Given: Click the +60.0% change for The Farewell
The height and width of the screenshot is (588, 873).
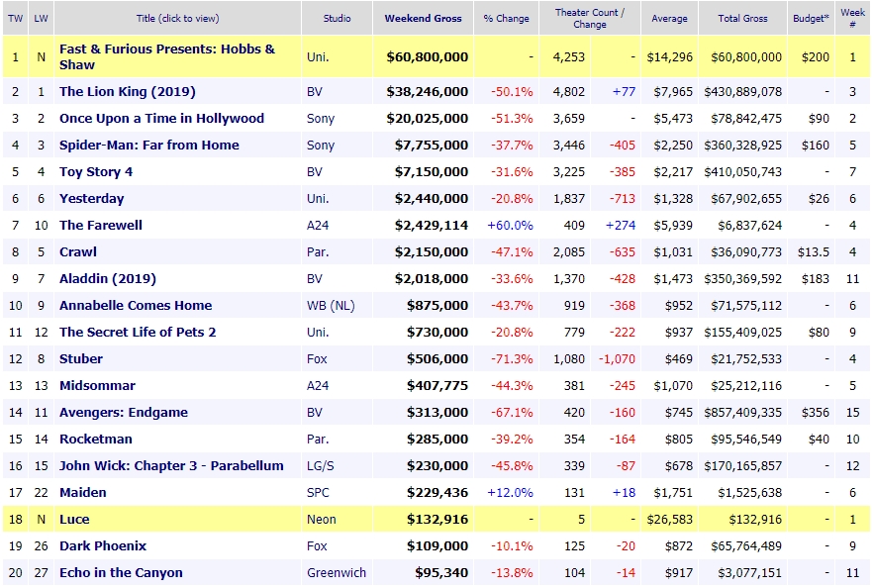Looking at the screenshot, I should coord(510,226).
